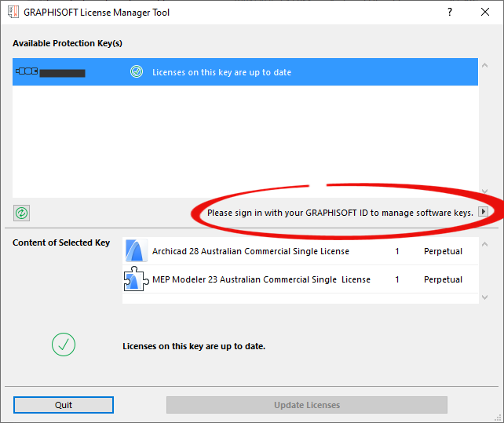Click 'Content of Selected Key' label
Image resolution: width=504 pixels, height=423 pixels.
[61, 242]
